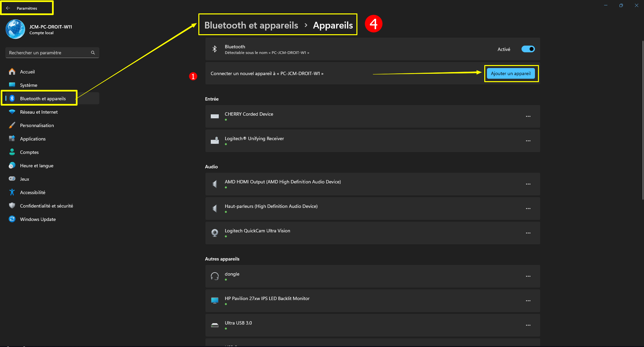Click the search magnifier icon
The height and width of the screenshot is (347, 644).
coord(93,53)
